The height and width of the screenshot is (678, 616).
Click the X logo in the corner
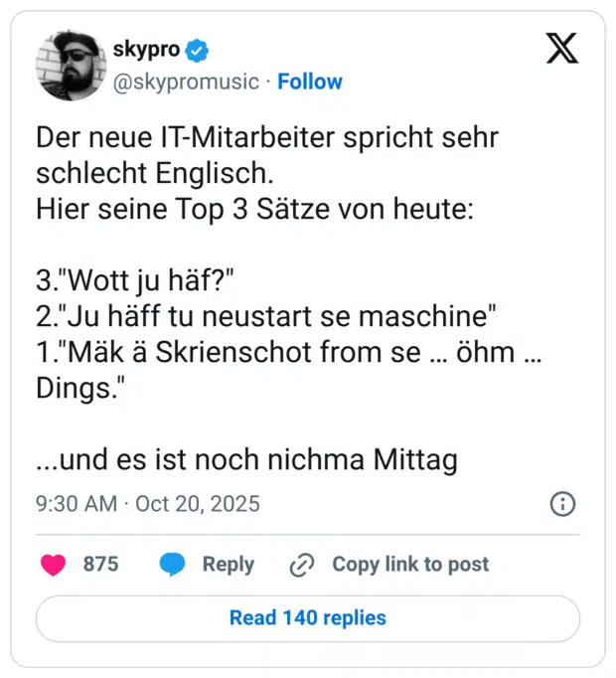point(561,49)
